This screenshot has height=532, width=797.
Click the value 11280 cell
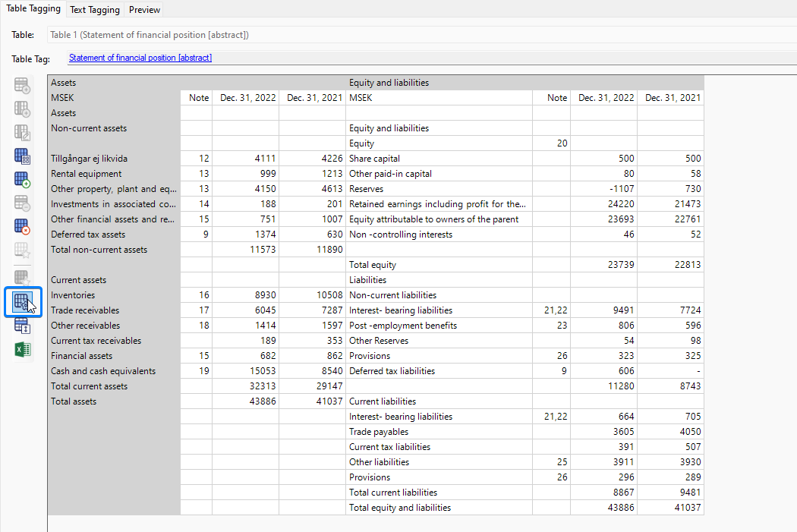604,387
